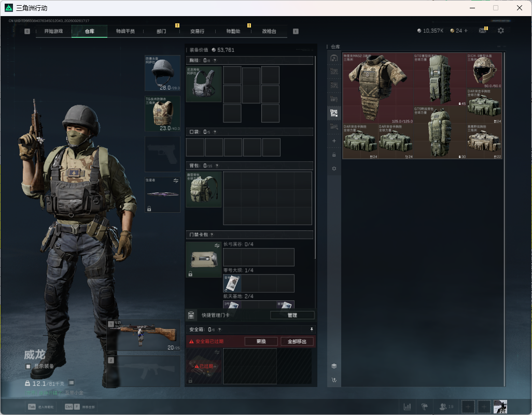532x415 pixels.
Task: Select the GTO重型 backpack in warehouse
Action: (440, 79)
